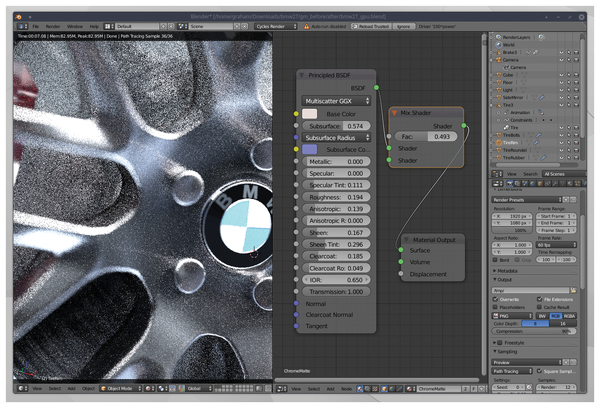Select 16 color depth button

(x=563, y=324)
